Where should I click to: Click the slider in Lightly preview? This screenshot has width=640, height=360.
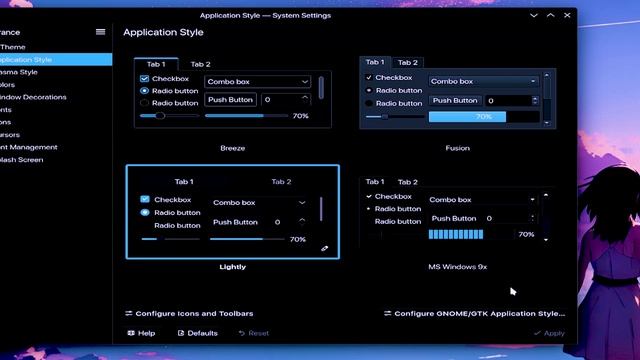point(170,239)
